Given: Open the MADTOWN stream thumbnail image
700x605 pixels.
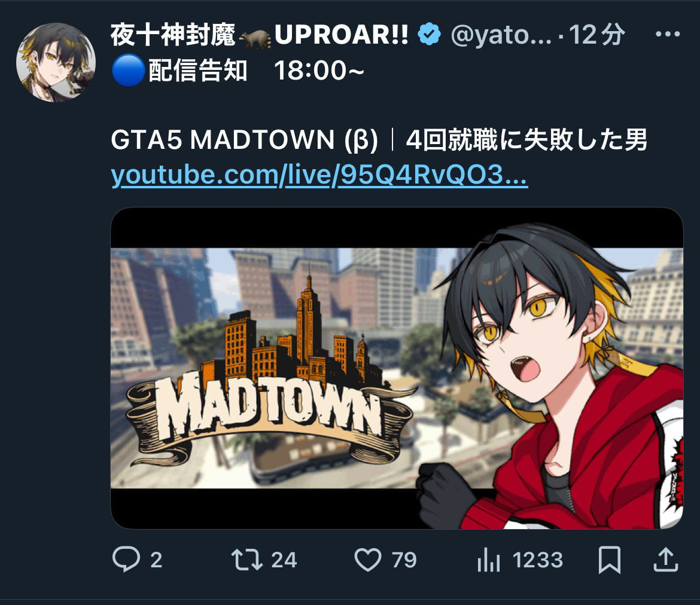Looking at the screenshot, I should click(x=397, y=368).
